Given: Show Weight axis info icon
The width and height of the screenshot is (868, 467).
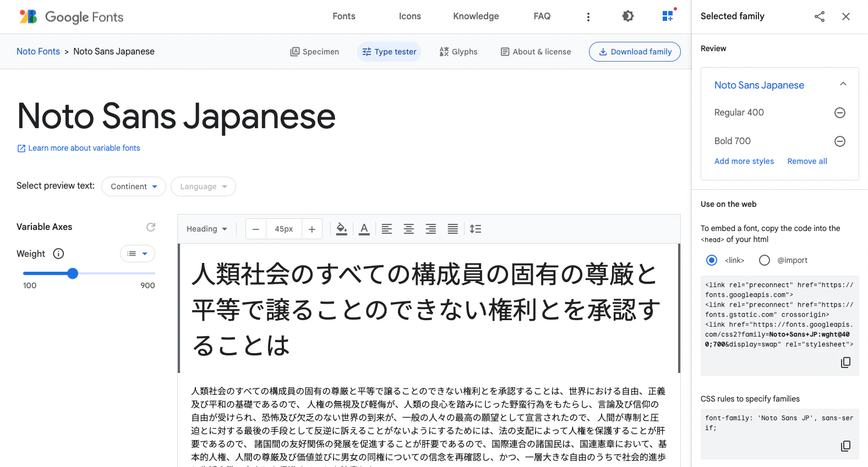Looking at the screenshot, I should pos(58,254).
